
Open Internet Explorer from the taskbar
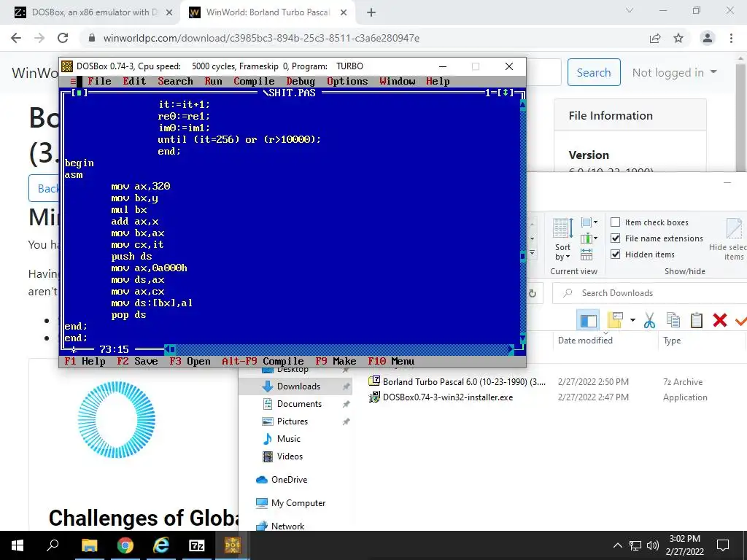point(161,545)
